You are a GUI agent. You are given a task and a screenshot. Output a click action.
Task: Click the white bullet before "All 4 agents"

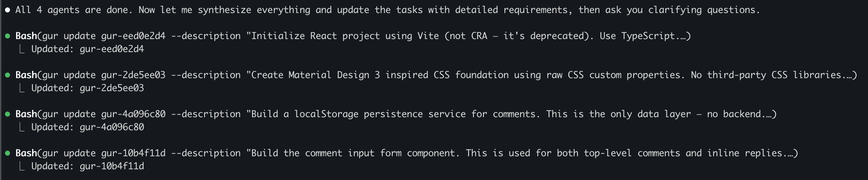tap(7, 10)
